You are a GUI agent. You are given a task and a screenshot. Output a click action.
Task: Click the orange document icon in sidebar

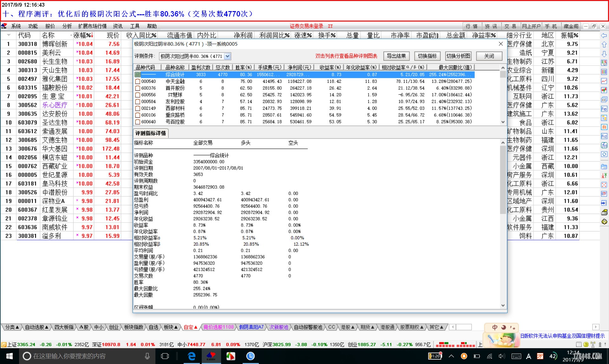pyautogui.click(x=604, y=127)
